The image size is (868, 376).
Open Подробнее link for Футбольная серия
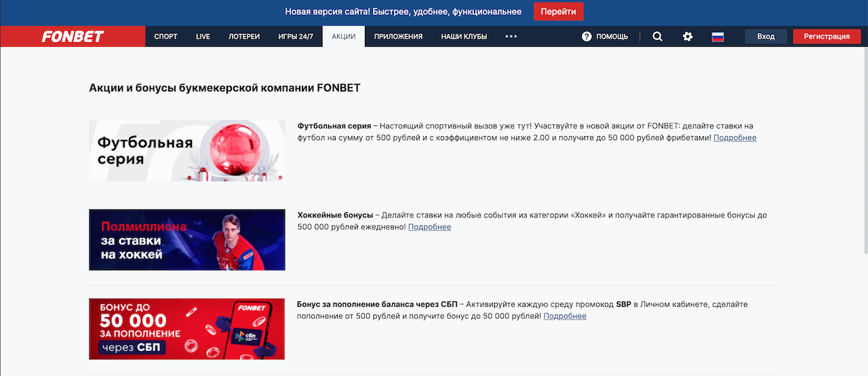734,138
